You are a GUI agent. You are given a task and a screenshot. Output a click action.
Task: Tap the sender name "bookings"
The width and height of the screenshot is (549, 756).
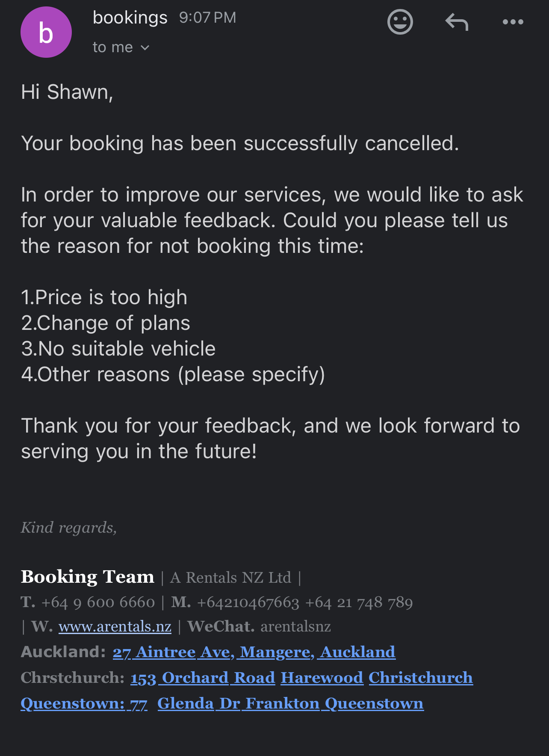tap(130, 18)
